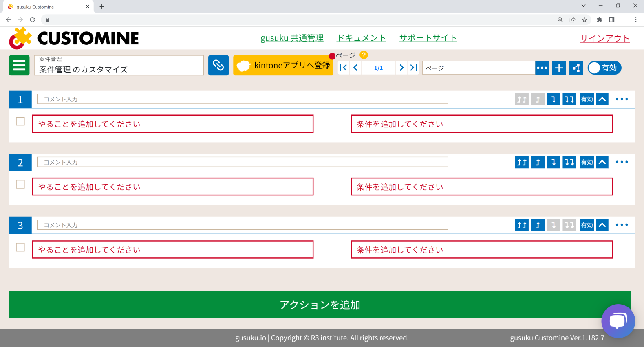The image size is (644, 347).
Task: Toggle the page 有効 switch
Action: (x=604, y=68)
